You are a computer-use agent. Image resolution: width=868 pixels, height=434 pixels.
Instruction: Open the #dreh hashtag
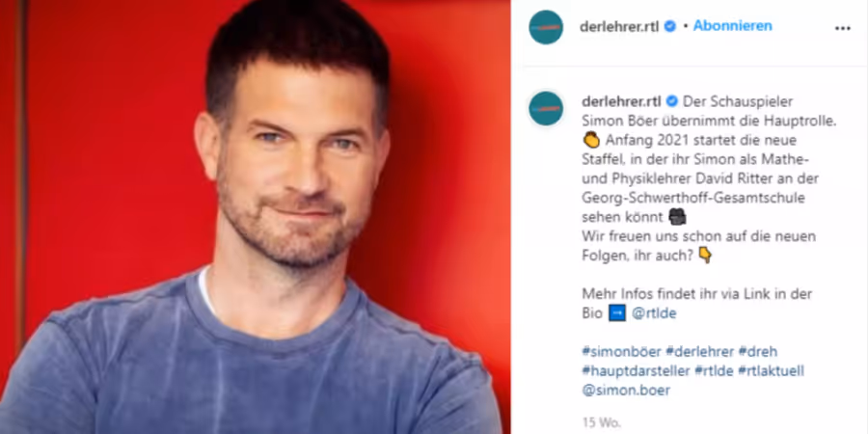pos(758,351)
